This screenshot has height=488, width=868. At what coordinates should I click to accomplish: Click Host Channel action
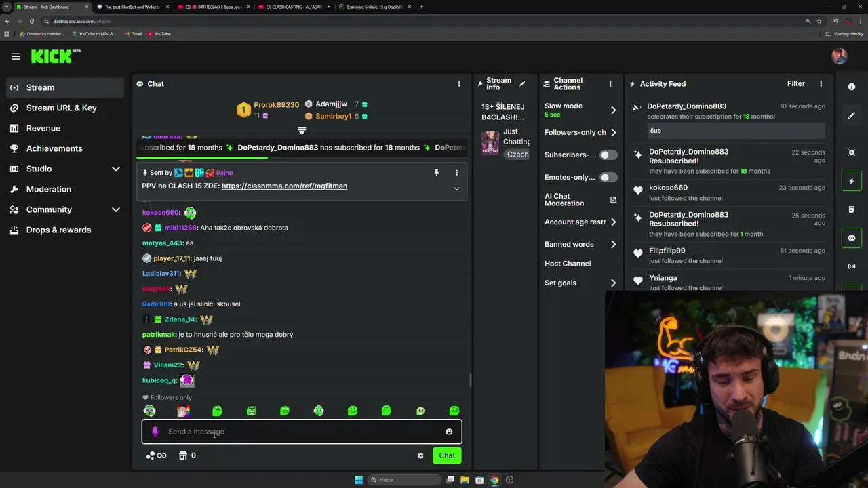coord(568,264)
